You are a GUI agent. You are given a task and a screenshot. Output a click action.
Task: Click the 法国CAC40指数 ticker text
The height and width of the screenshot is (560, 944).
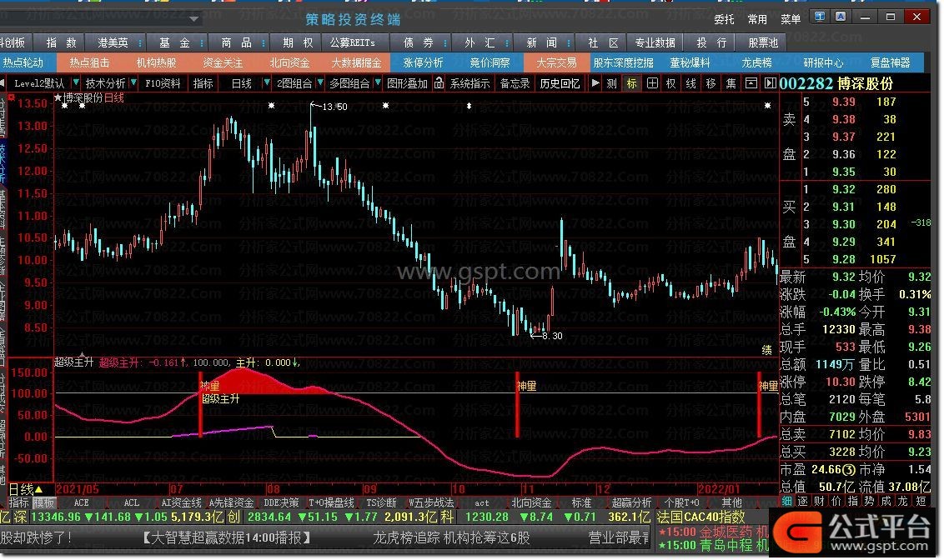pos(700,517)
